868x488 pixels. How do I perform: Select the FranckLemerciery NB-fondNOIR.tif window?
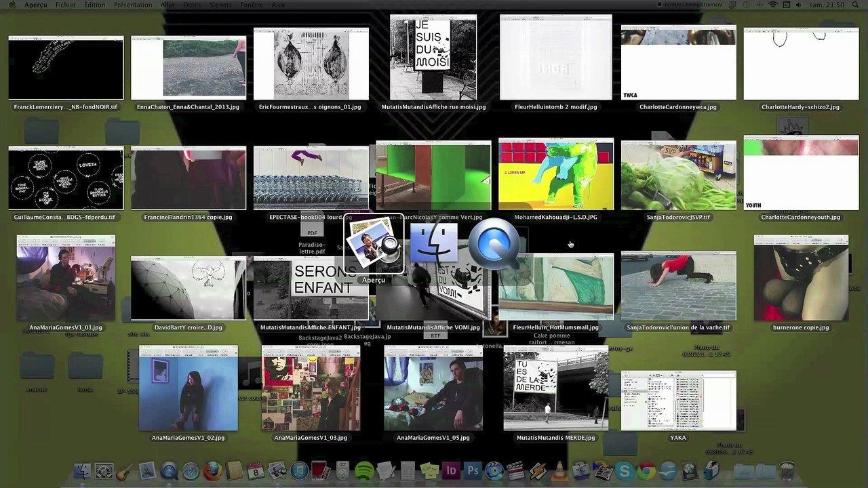(x=66, y=68)
